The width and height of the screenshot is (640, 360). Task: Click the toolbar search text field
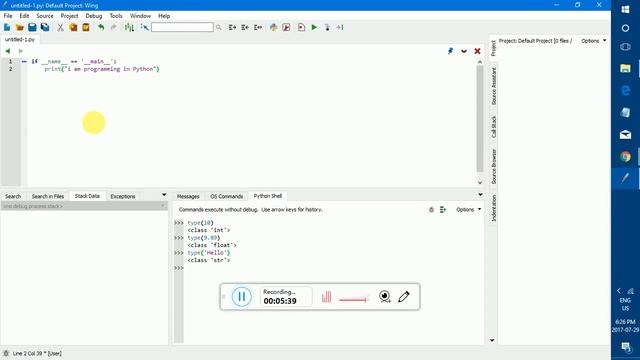182,27
